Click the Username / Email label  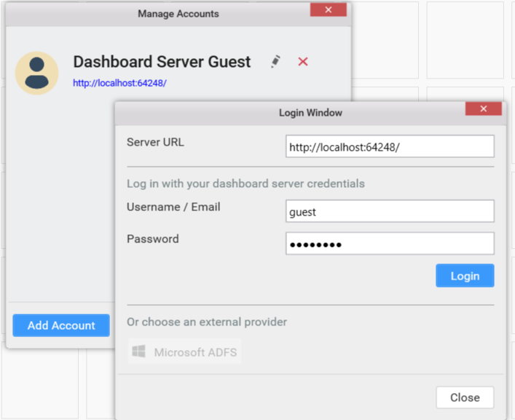pos(173,207)
